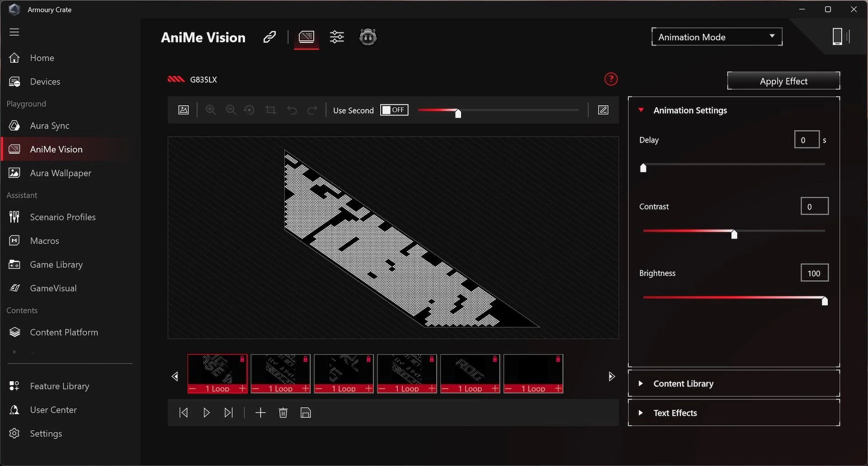The image size is (868, 466).
Task: Delete frame with trash icon
Action: tap(283, 413)
